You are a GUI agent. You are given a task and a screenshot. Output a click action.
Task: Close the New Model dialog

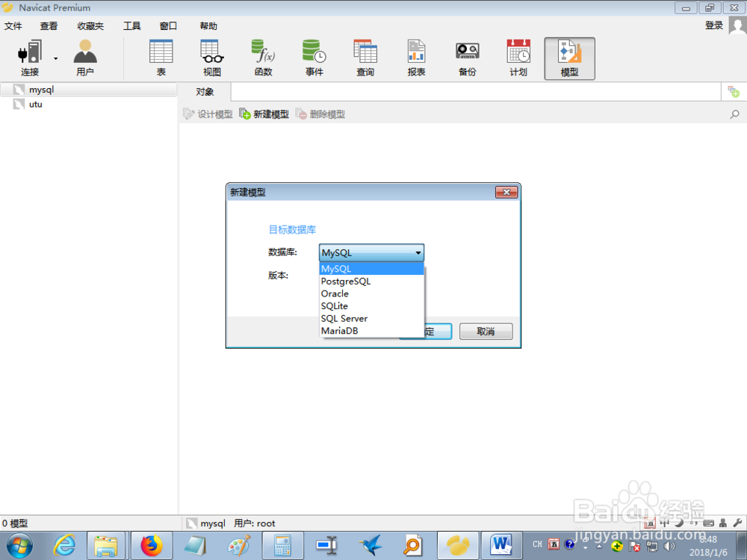click(506, 192)
